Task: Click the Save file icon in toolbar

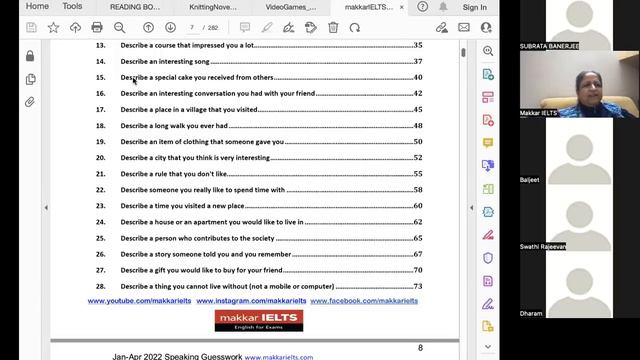Action: [31, 28]
